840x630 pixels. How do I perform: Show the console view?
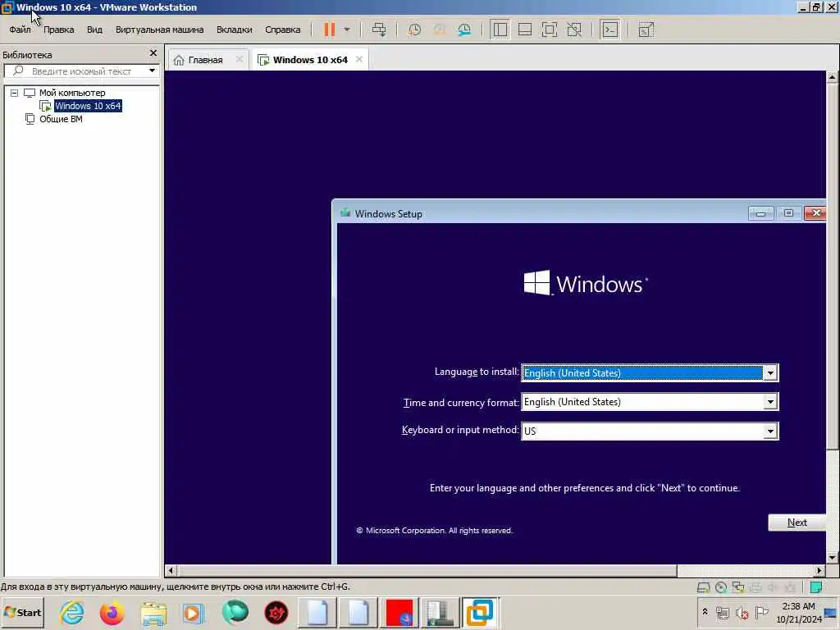point(610,30)
